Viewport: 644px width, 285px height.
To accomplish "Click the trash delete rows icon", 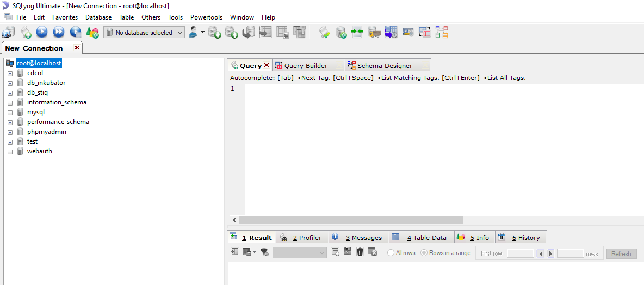I will [x=360, y=252].
